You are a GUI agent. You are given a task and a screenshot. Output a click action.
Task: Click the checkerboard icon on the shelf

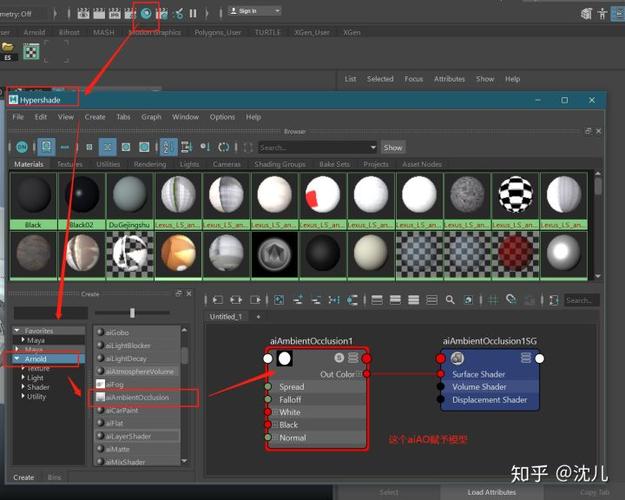tap(33, 50)
